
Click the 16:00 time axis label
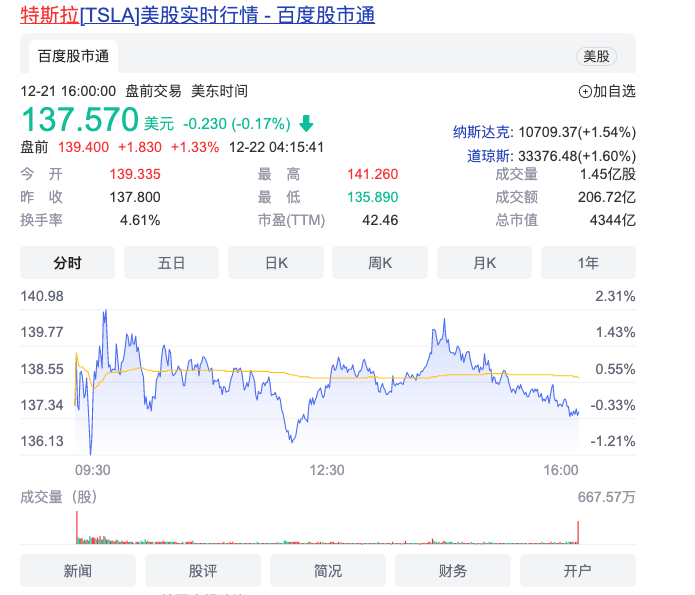[x=561, y=470]
